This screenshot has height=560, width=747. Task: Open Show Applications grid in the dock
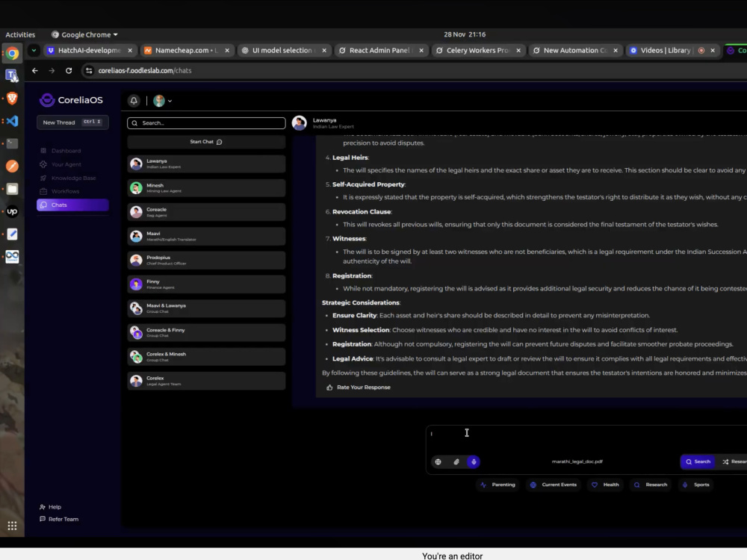point(12,526)
